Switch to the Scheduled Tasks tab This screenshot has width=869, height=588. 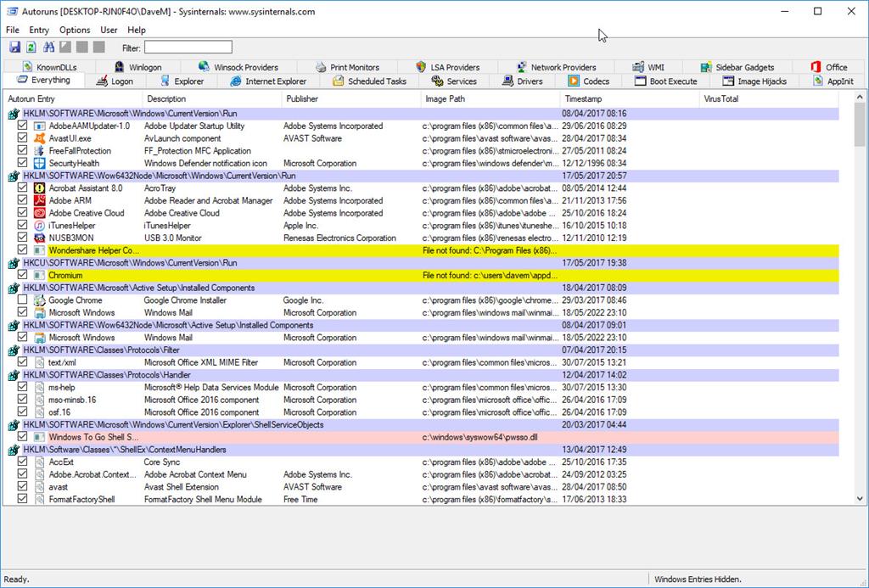coord(370,81)
